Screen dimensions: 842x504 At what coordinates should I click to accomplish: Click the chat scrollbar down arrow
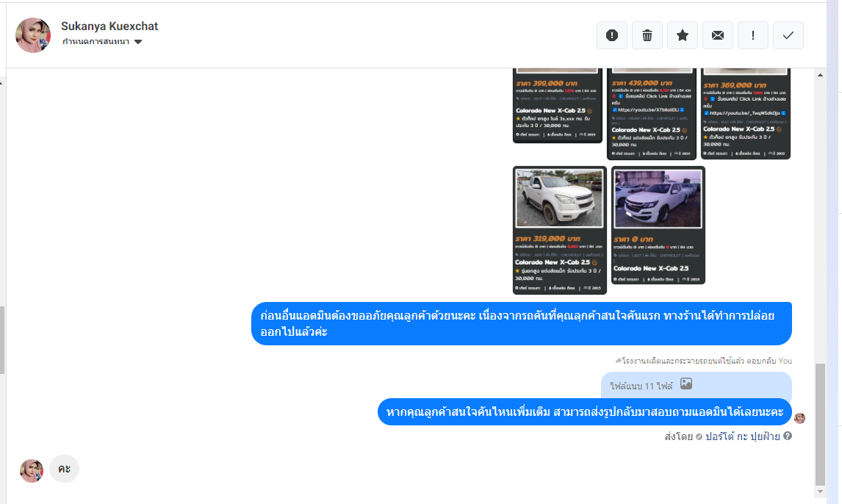point(820,492)
